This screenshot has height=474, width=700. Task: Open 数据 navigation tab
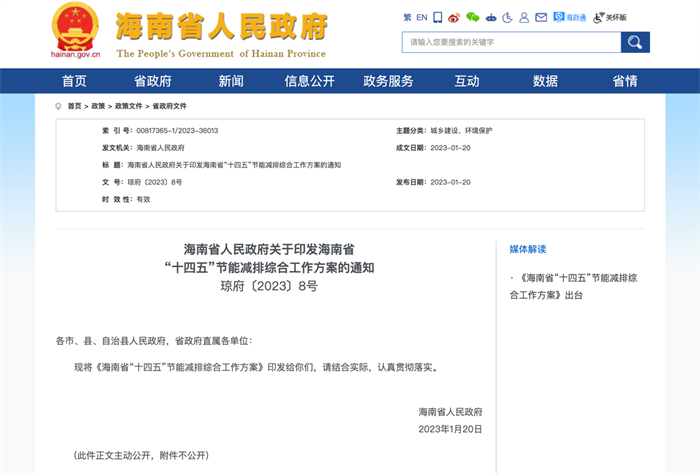click(x=545, y=81)
